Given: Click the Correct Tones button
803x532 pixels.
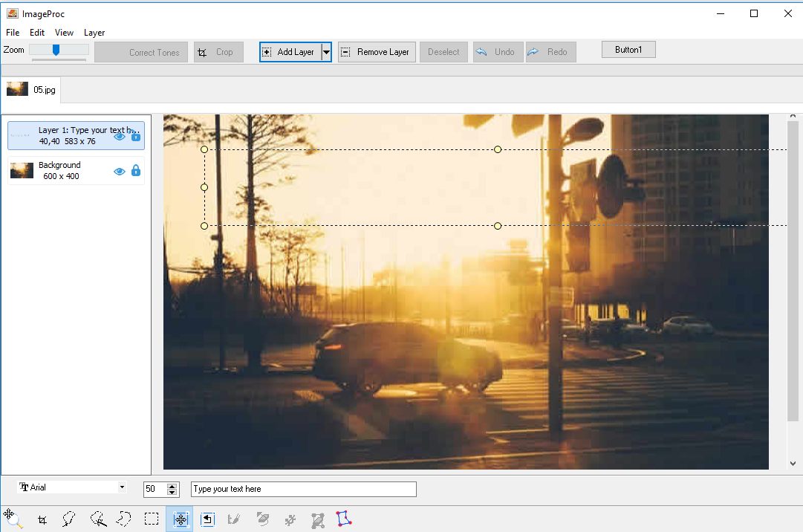Looking at the screenshot, I should tap(141, 52).
